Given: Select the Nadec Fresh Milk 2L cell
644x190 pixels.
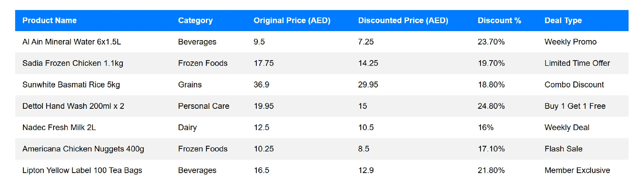Looking at the screenshot, I should click(x=59, y=128).
